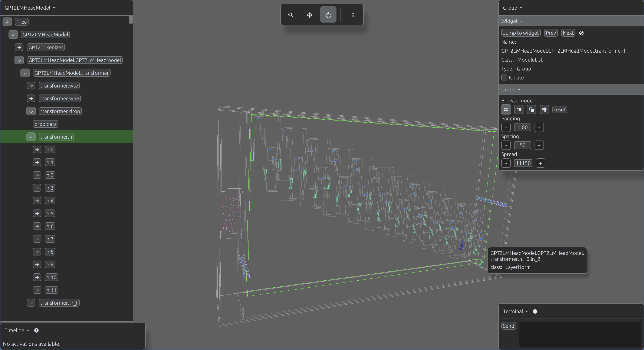The height and width of the screenshot is (350, 644).
Task: Click the Jump to widget button
Action: click(521, 33)
